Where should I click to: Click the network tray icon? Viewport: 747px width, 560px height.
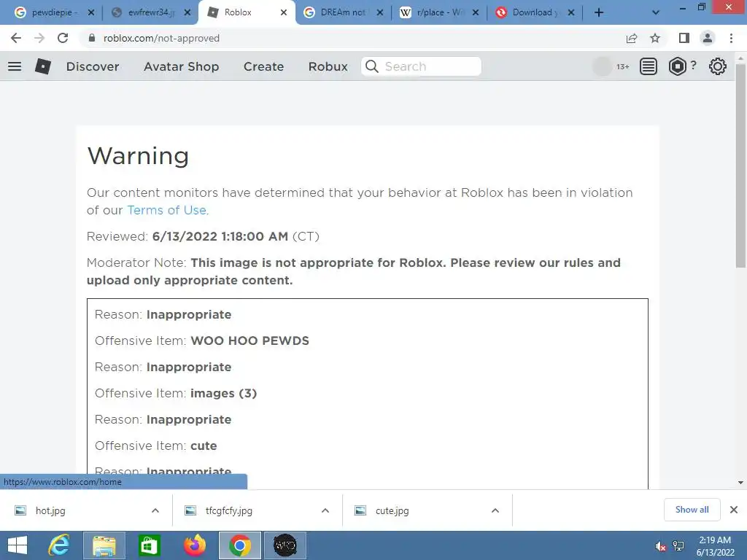[678, 546]
